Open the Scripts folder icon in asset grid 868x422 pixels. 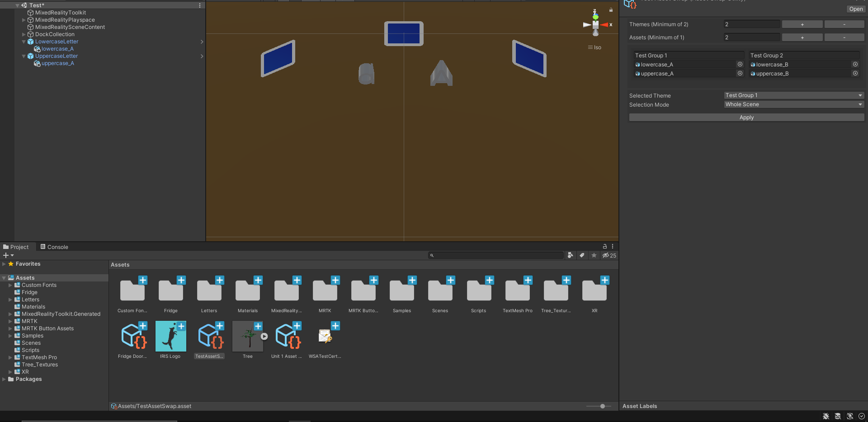[x=479, y=291]
